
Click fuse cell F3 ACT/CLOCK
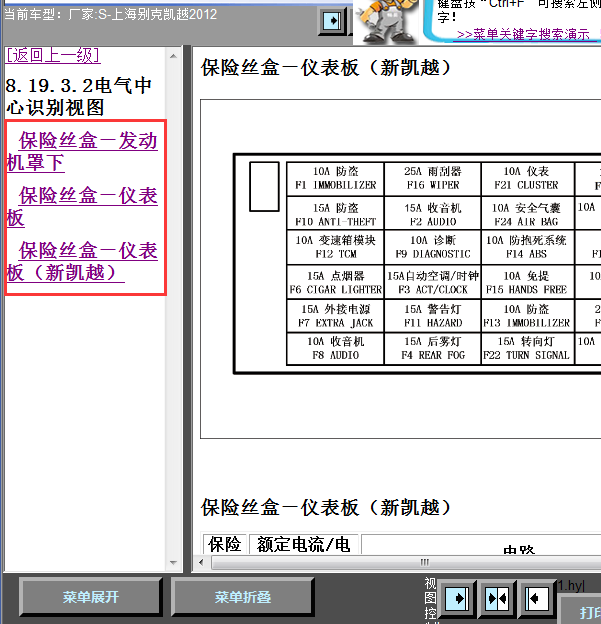(x=433, y=282)
